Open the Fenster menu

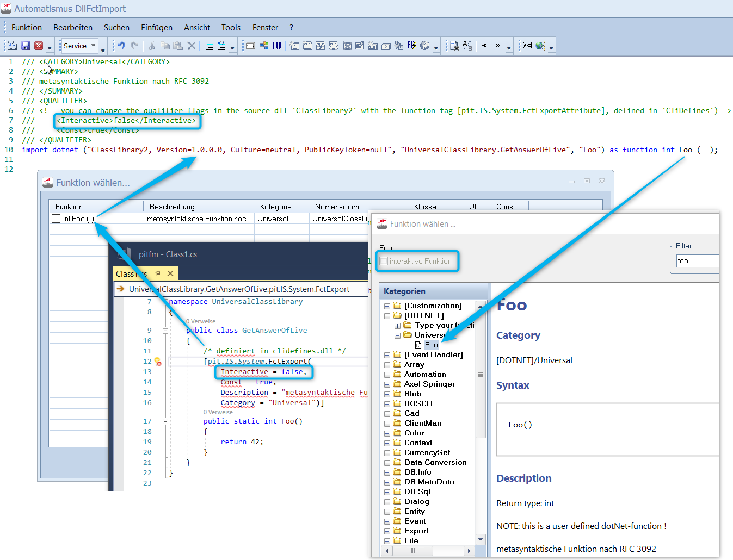click(x=265, y=28)
